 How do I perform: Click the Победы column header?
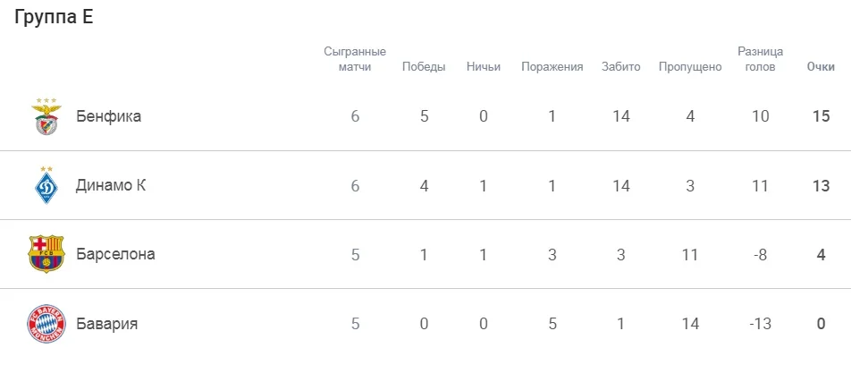click(x=424, y=67)
